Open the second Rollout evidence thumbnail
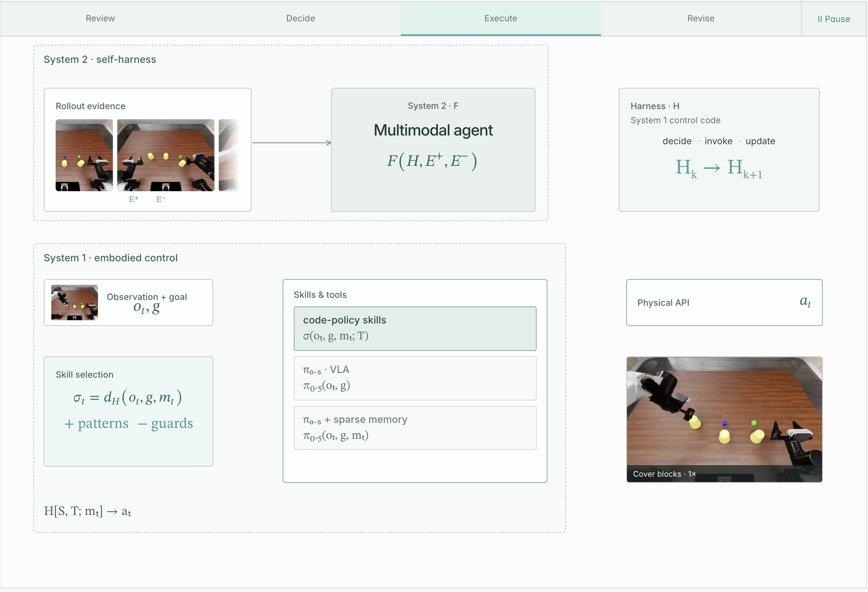The height and width of the screenshot is (592, 868). pyautogui.click(x=166, y=155)
